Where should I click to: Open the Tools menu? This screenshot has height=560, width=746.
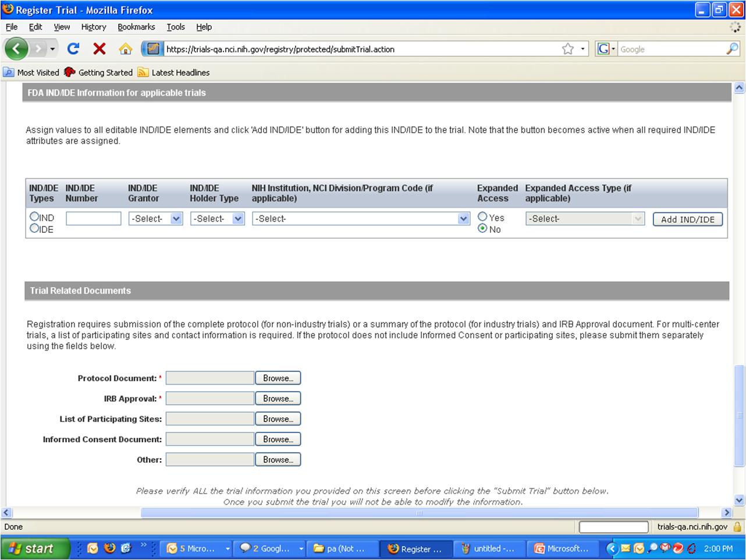pos(176,27)
